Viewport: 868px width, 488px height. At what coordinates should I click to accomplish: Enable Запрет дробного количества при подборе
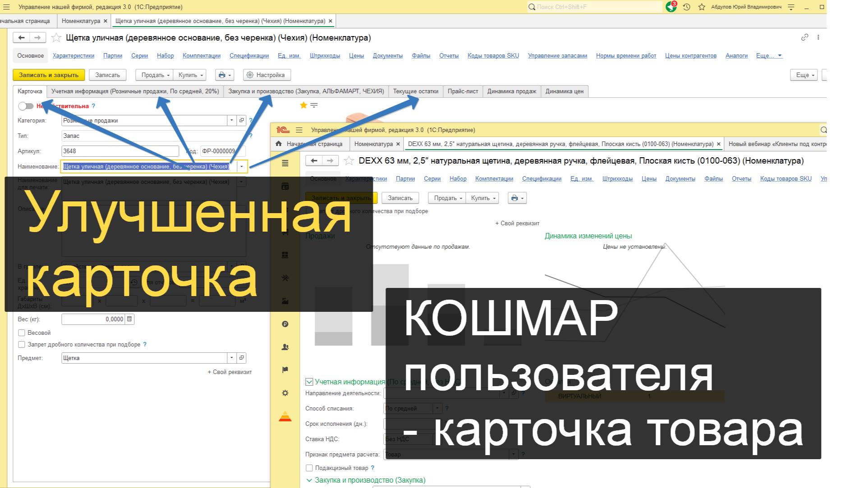click(21, 344)
